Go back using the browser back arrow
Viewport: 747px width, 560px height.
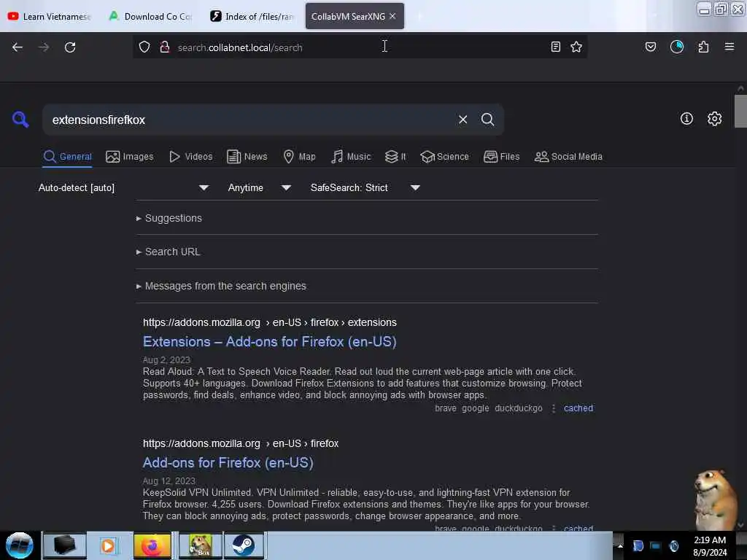(x=18, y=47)
